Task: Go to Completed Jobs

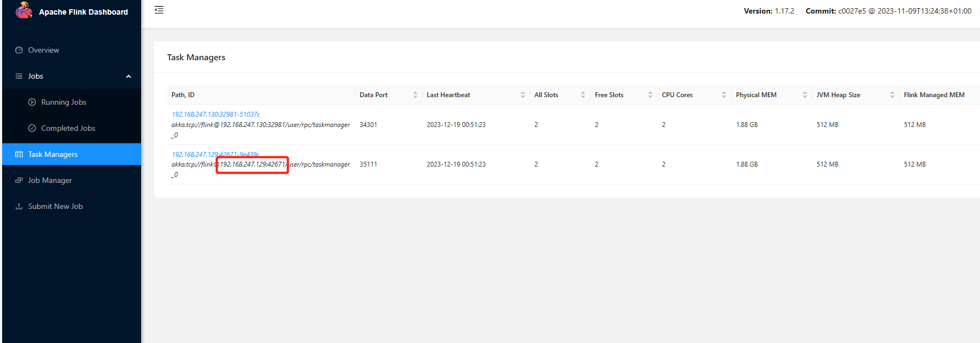Action: pos(68,128)
